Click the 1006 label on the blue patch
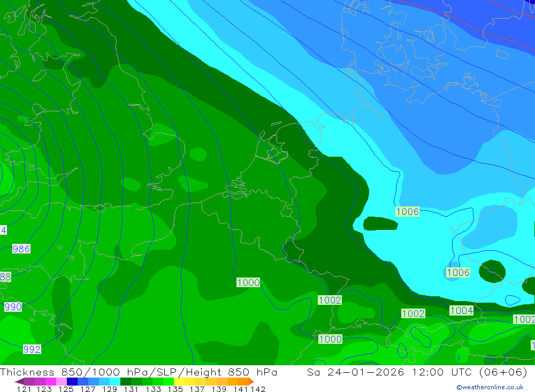The height and width of the screenshot is (392, 535). coord(458,273)
